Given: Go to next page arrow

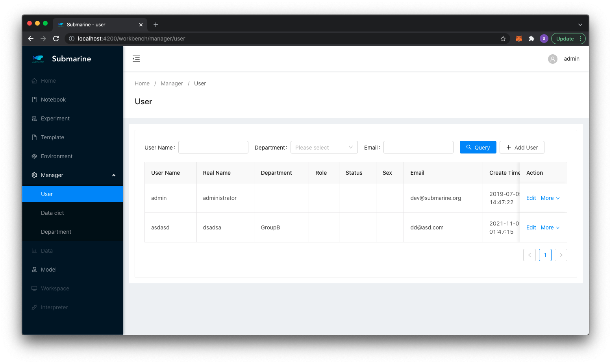Looking at the screenshot, I should [561, 255].
